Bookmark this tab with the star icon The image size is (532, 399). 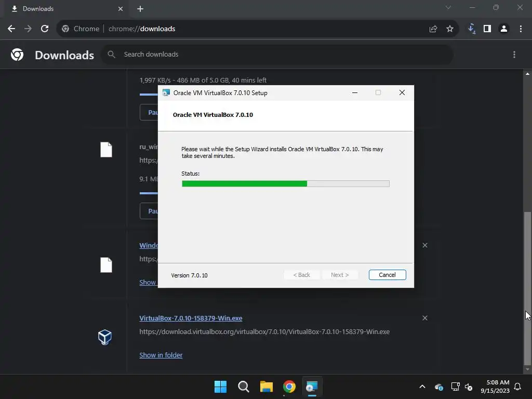point(450,29)
